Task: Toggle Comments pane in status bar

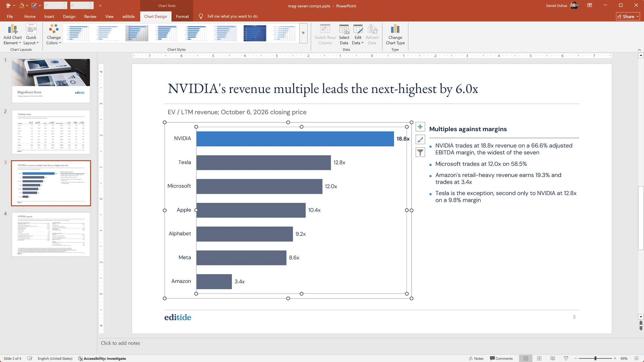Action: tap(501, 358)
